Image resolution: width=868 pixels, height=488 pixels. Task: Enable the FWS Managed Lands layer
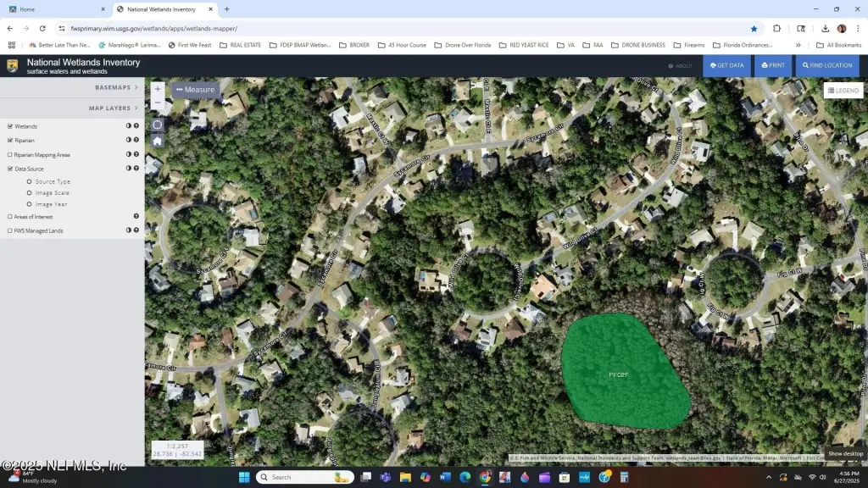pyautogui.click(x=10, y=230)
